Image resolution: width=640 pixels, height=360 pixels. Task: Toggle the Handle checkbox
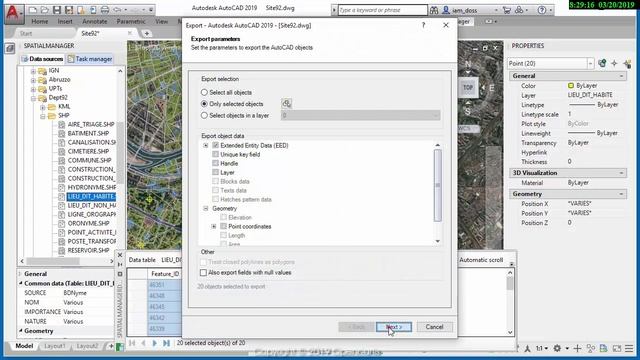coord(216,163)
